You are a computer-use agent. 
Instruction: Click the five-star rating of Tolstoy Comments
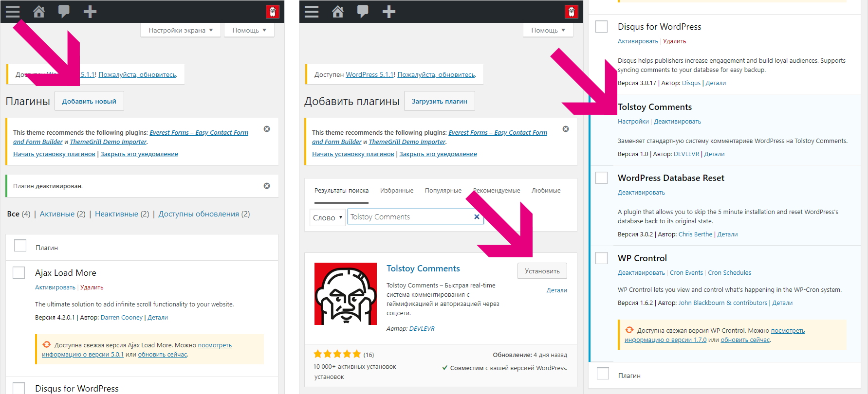(x=337, y=354)
